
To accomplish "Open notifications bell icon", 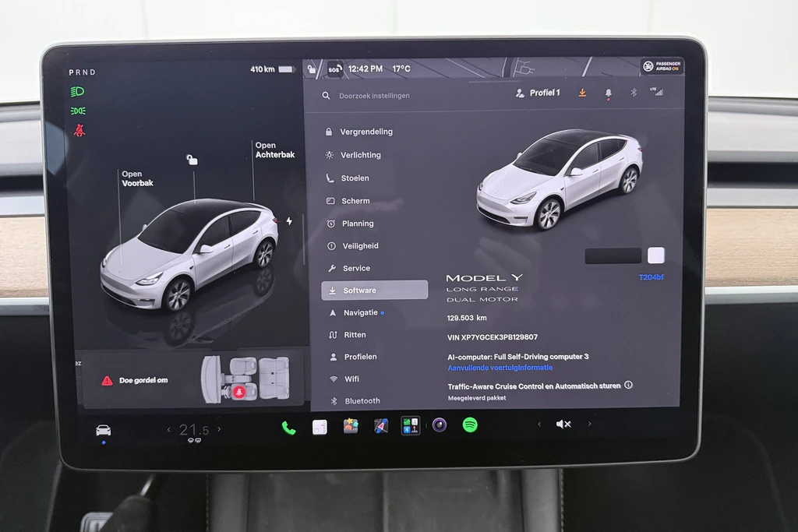I will tap(608, 93).
